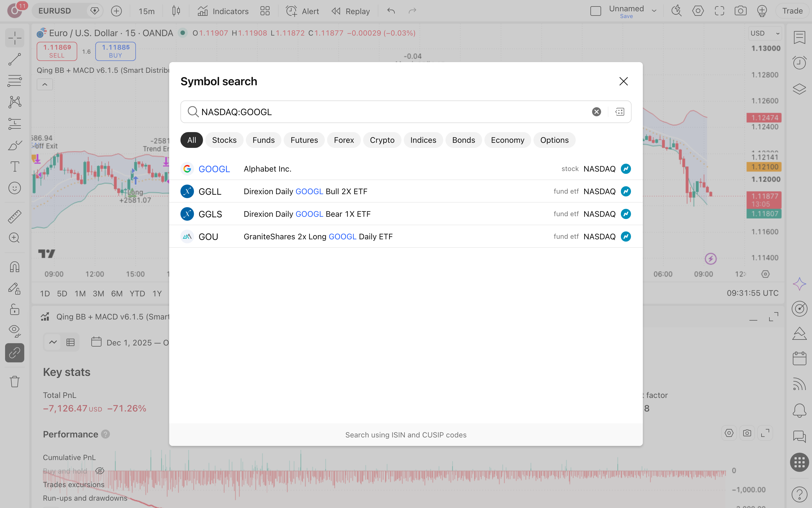Open the Fibonacci retracement tools
This screenshot has width=812, height=508.
tap(14, 81)
